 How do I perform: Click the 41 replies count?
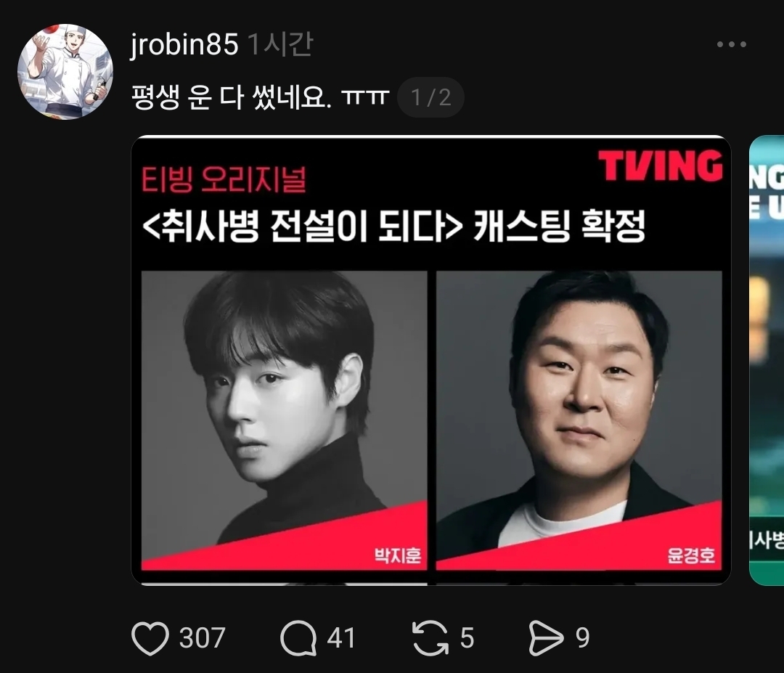[x=341, y=638]
